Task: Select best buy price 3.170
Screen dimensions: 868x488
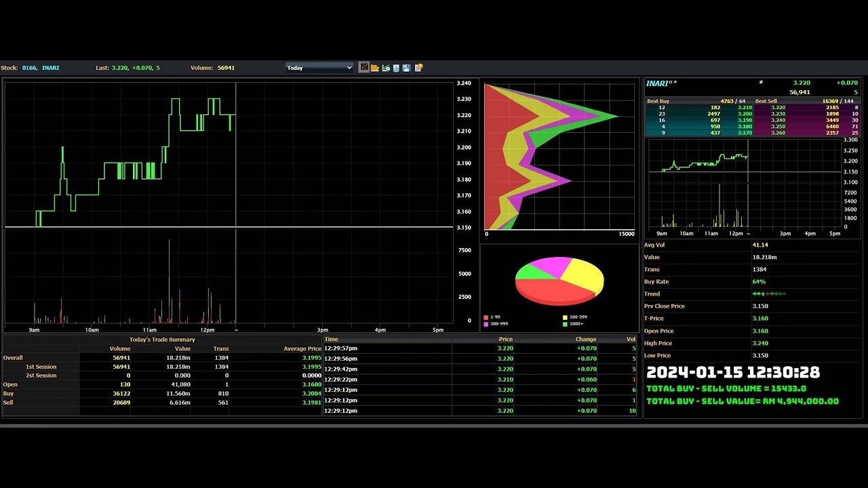Action: 745,133
